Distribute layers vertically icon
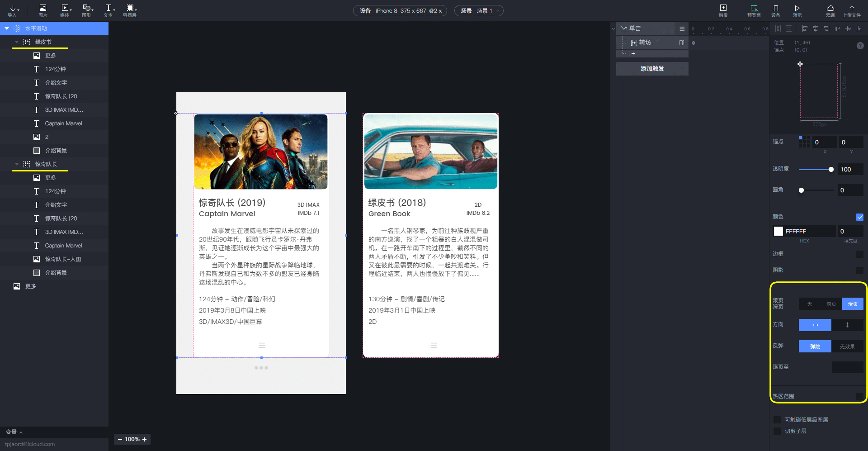The width and height of the screenshot is (868, 451). point(789,28)
